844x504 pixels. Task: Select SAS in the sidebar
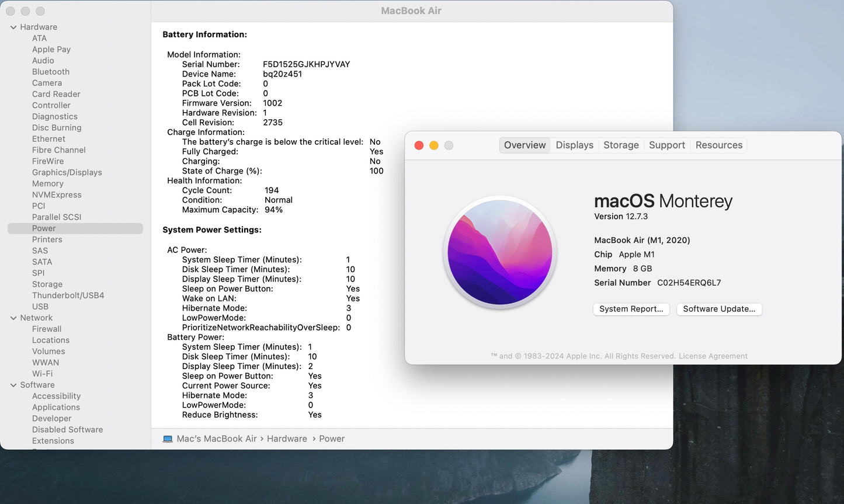pos(40,251)
